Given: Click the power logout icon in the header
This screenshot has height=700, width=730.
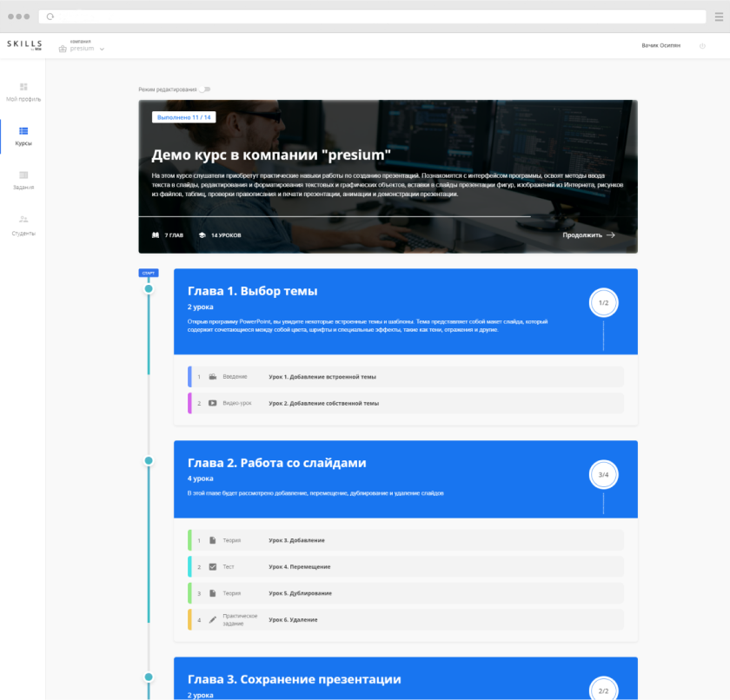Looking at the screenshot, I should pyautogui.click(x=702, y=45).
